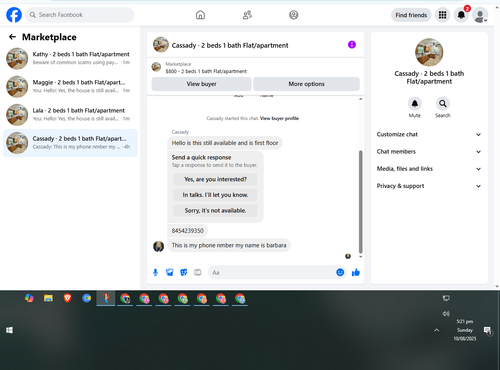Click the purple conversation information icon
Image resolution: width=500 pixels, height=370 pixels.
click(x=352, y=45)
